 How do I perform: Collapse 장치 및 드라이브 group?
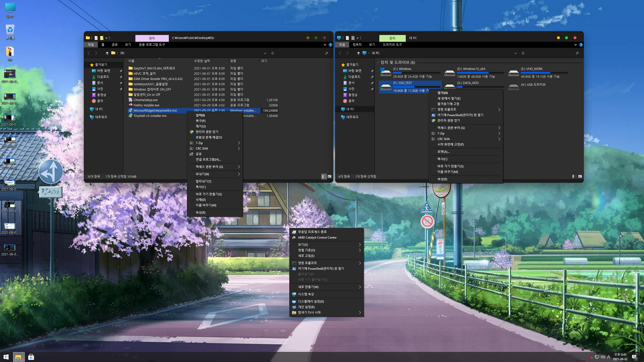(378, 62)
